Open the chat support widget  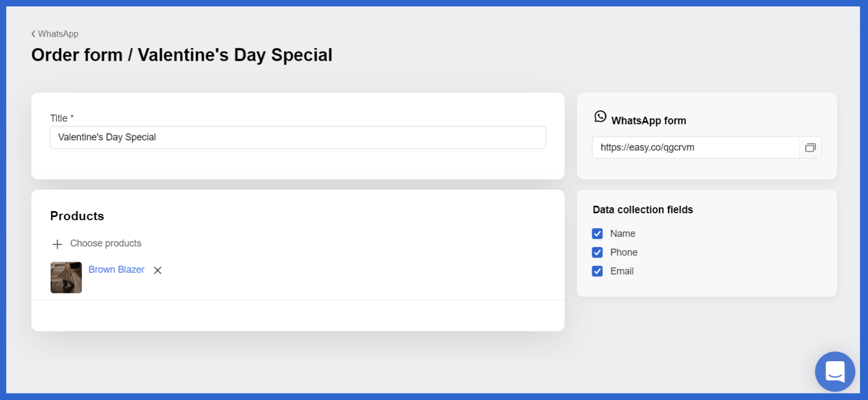(x=835, y=371)
